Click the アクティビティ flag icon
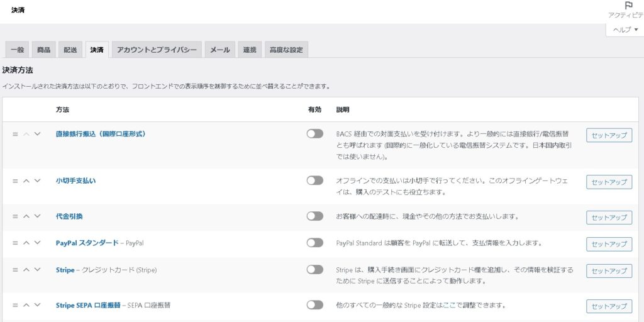644x322 pixels. coord(628,6)
